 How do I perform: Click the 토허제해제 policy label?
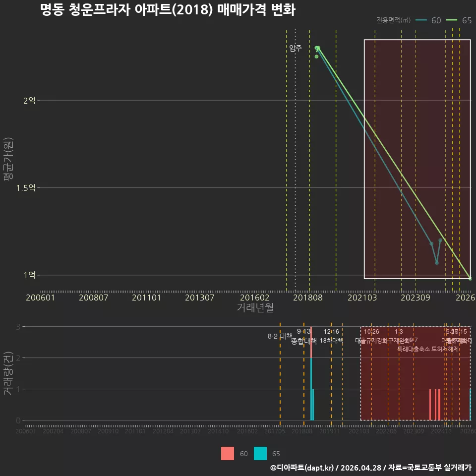click(x=445, y=350)
